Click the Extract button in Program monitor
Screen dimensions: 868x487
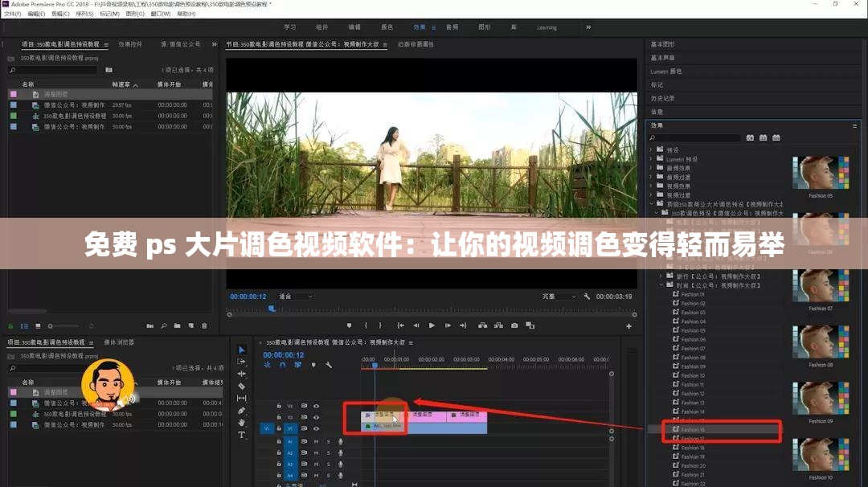point(499,325)
